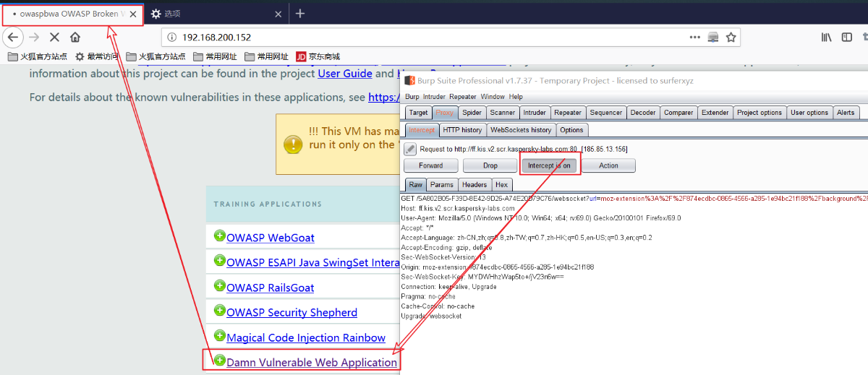
Task: Open the Decoder tab
Action: tap(643, 112)
